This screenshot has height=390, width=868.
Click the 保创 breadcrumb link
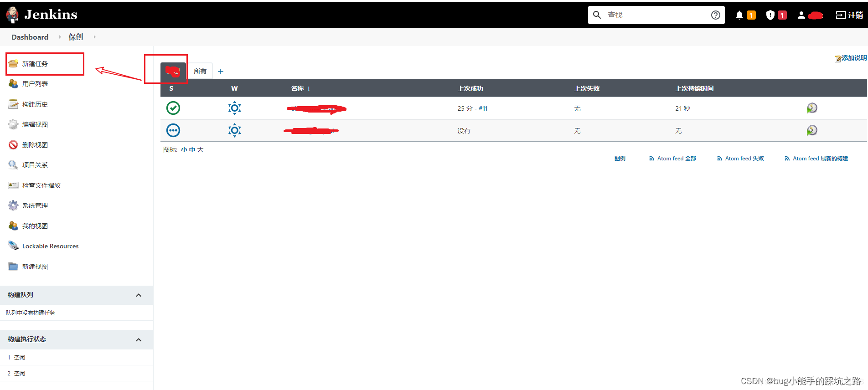pos(76,37)
